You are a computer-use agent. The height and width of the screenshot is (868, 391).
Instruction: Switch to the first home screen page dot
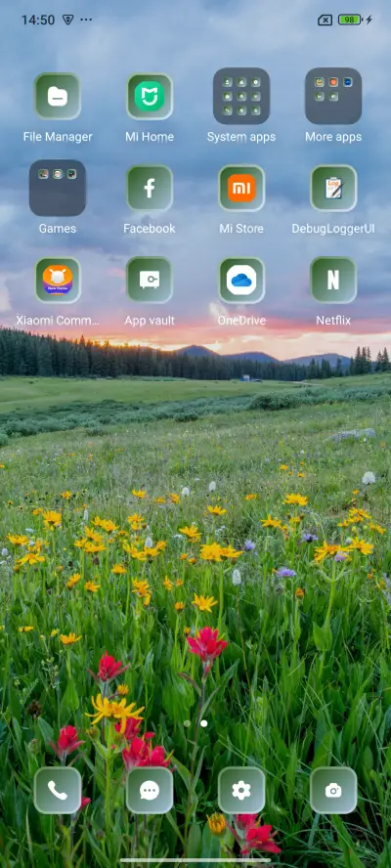tap(188, 723)
